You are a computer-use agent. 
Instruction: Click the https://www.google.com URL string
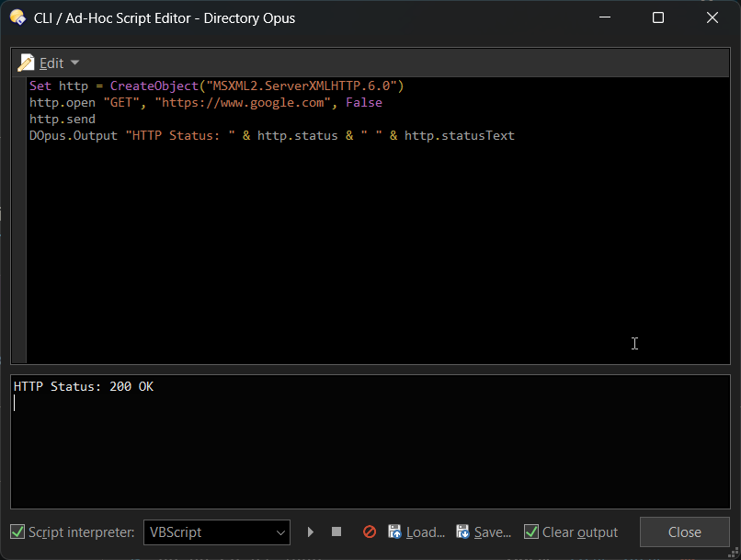(x=243, y=103)
